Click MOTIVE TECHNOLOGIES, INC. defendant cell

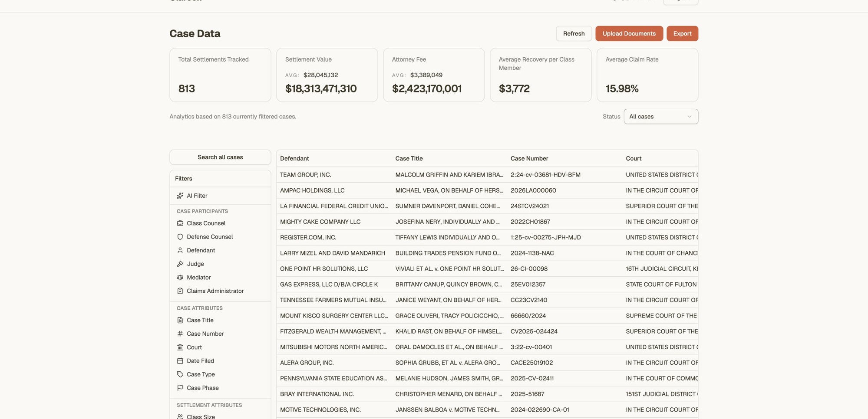click(x=320, y=409)
